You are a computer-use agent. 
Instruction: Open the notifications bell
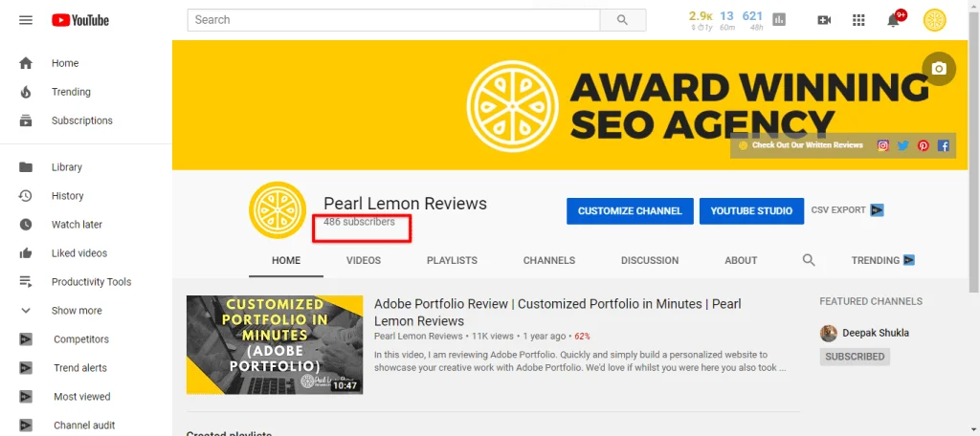click(x=894, y=20)
